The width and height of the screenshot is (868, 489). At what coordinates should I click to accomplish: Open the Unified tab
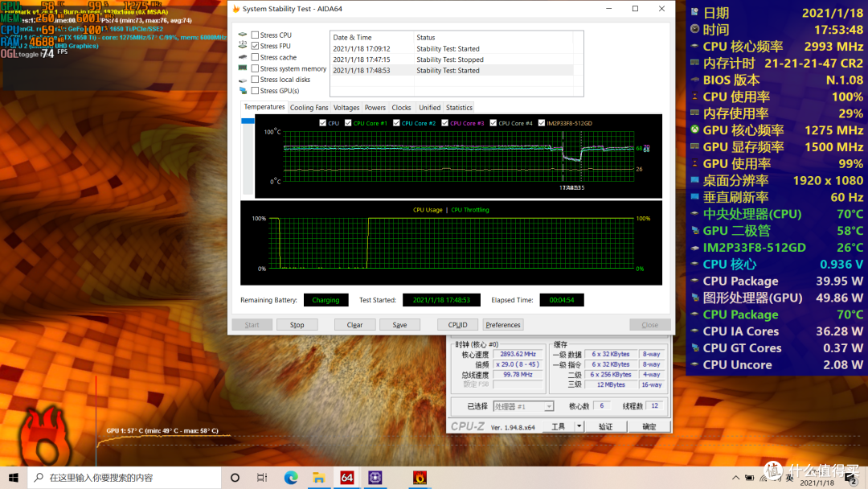coord(429,108)
